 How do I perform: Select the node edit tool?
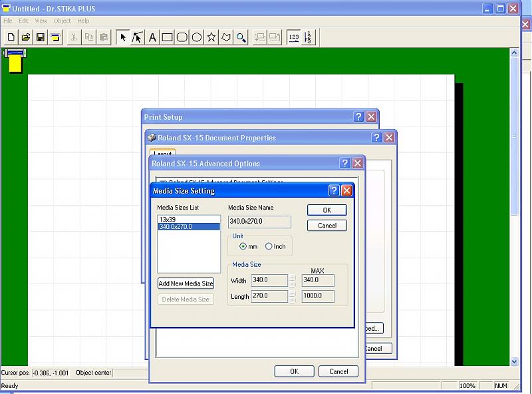pyautogui.click(x=138, y=37)
